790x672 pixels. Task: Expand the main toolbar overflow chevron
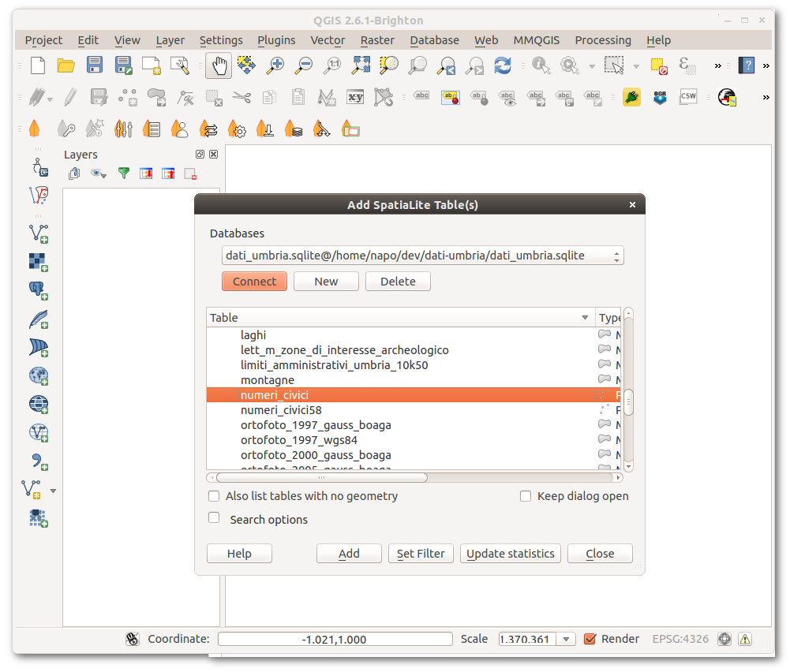pos(718,65)
